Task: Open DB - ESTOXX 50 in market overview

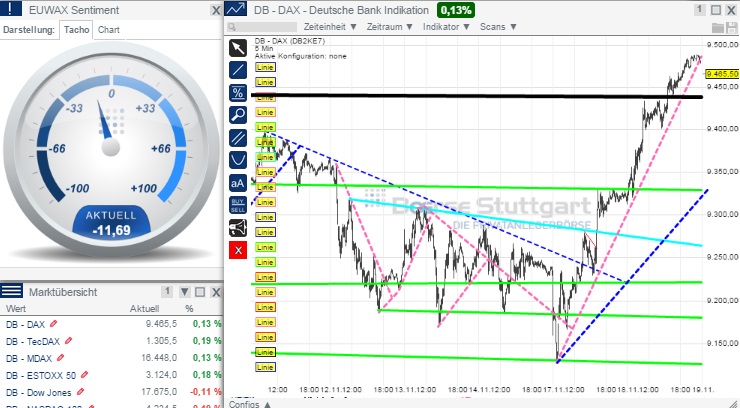Action: tap(41, 375)
